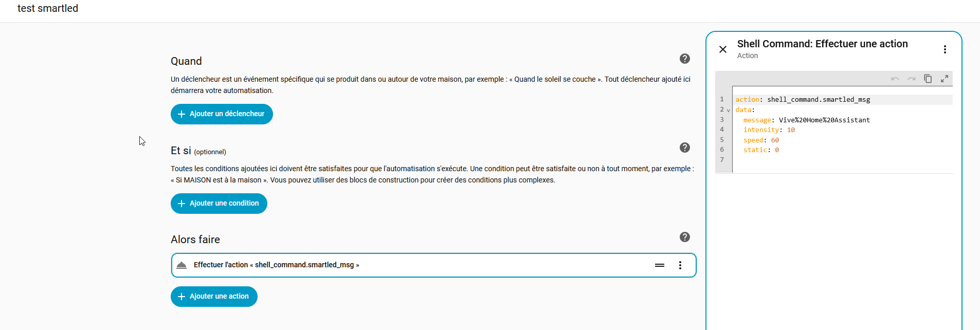This screenshot has width=980, height=330.
Task: Click Ajouter une action button
Action: pos(214,297)
